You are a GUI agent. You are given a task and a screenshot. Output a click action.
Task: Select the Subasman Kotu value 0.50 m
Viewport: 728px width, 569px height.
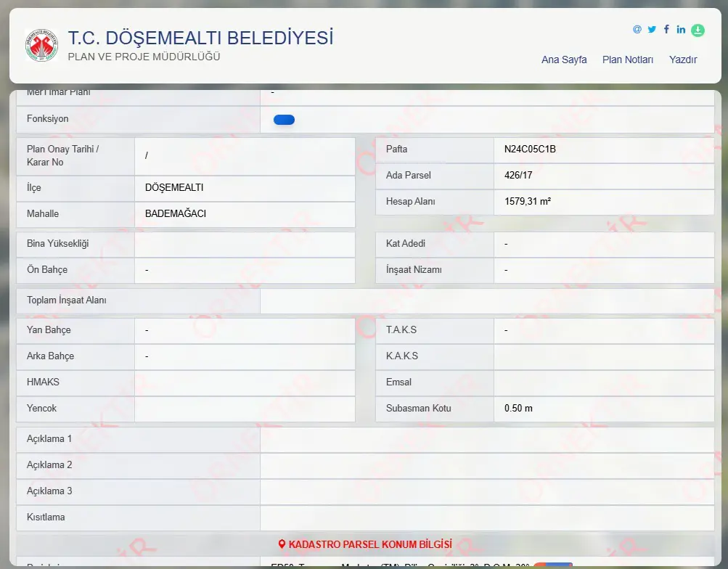coord(518,408)
